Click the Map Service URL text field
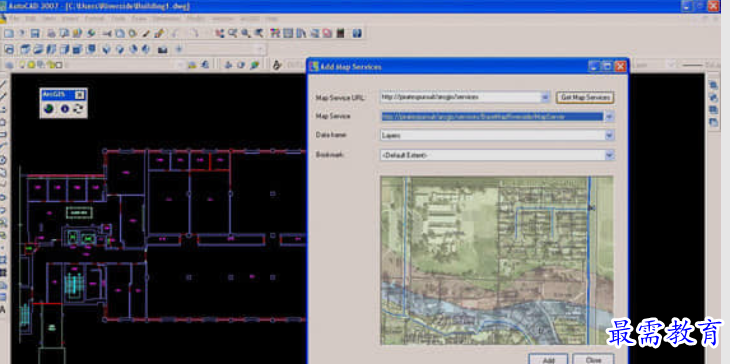730x364 pixels. 460,97
